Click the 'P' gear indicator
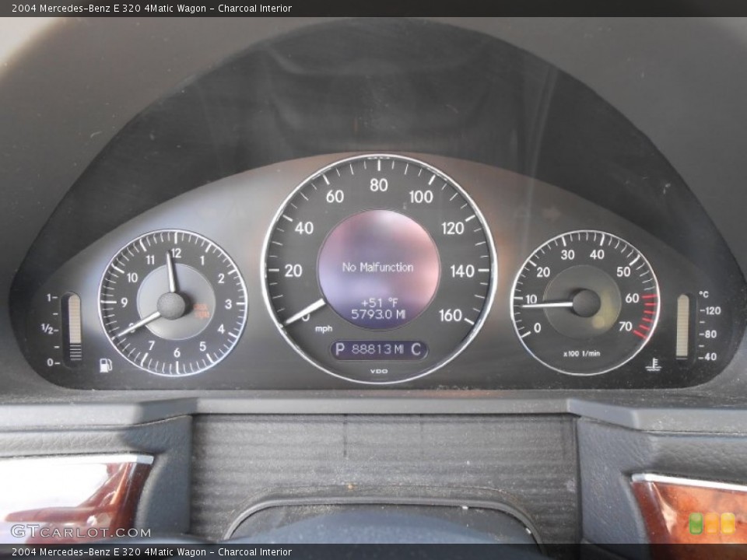 pyautogui.click(x=340, y=349)
